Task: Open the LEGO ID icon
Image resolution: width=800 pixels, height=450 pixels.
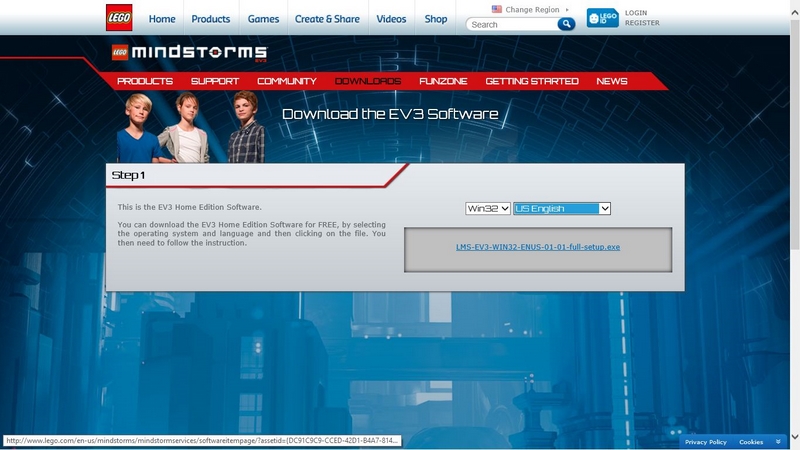Action: (603, 18)
